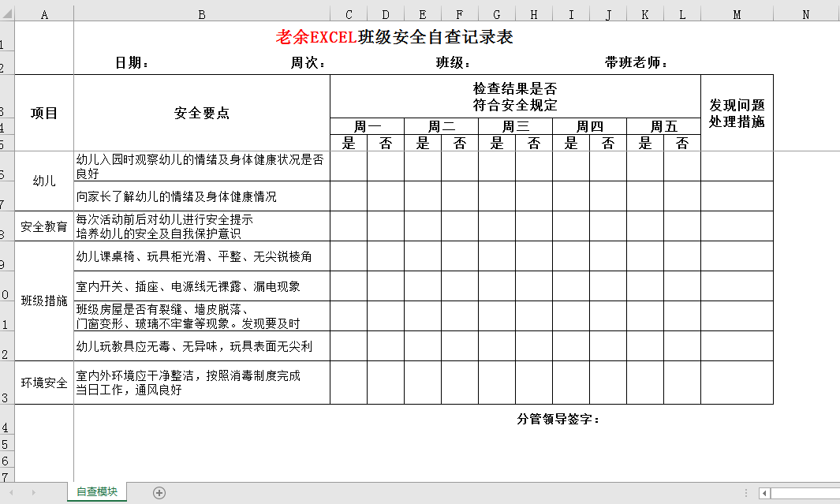Viewport: 840px width, 504px height.
Task: Select the 安全要点 header cell
Action: tap(202, 113)
